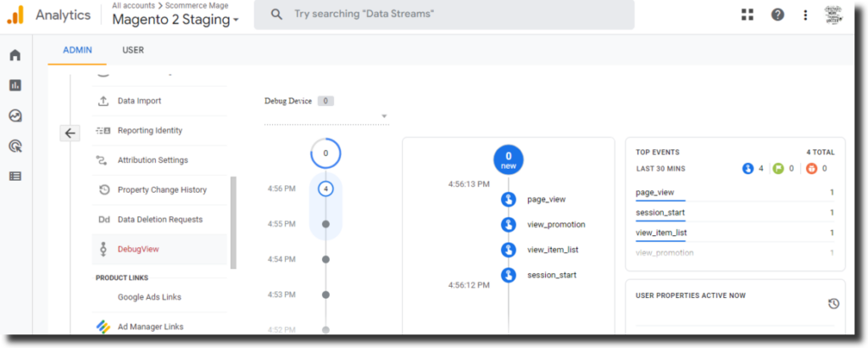Click the Google Analytics logo
Viewport: 868px width, 348px height.
point(15,15)
